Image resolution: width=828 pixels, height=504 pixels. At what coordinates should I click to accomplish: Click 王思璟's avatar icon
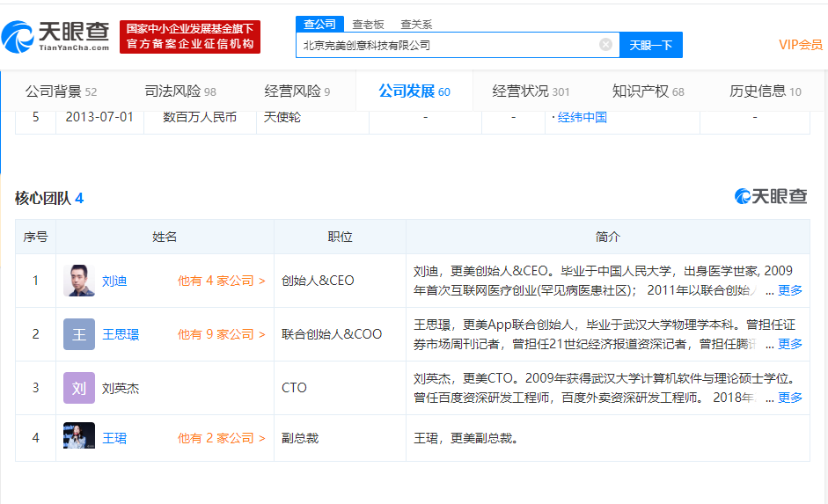[x=79, y=334]
